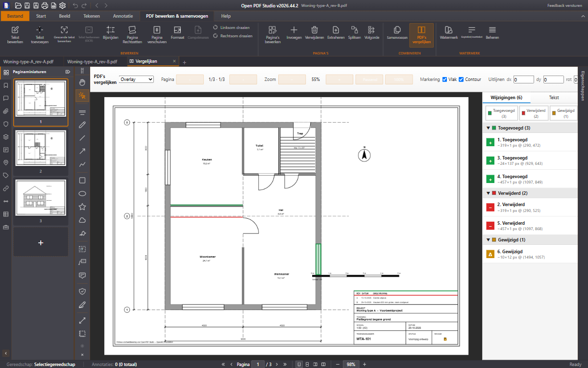Image resolution: width=588 pixels, height=368 pixels.
Task: Click the Samenvoegen icon
Action: point(397,33)
